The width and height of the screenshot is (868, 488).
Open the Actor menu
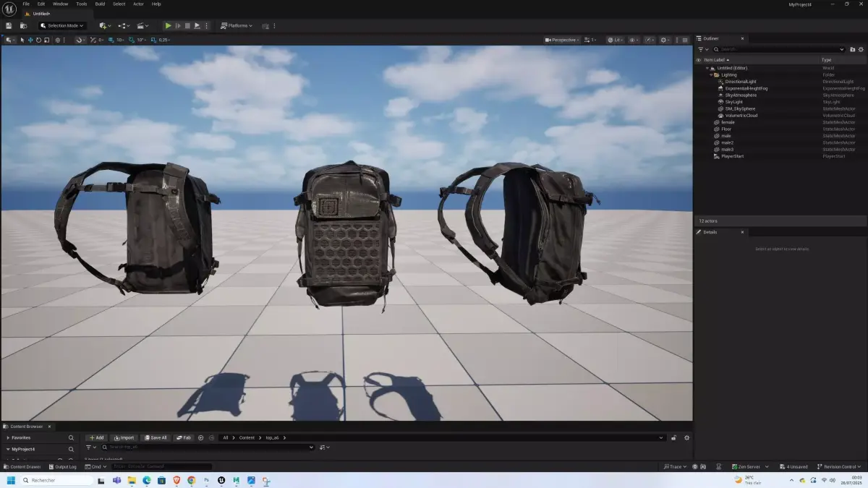(x=138, y=4)
